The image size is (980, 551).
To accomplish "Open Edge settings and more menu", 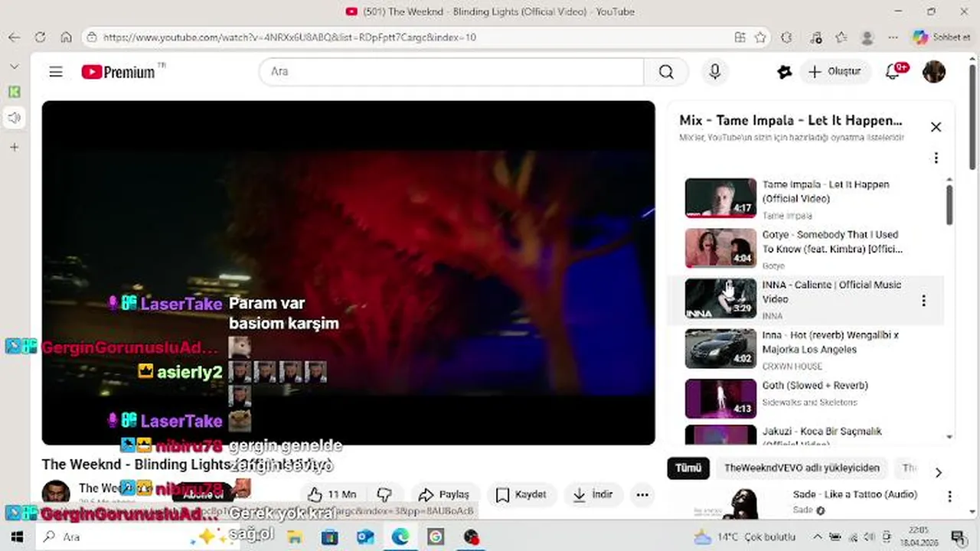I will (x=893, y=37).
